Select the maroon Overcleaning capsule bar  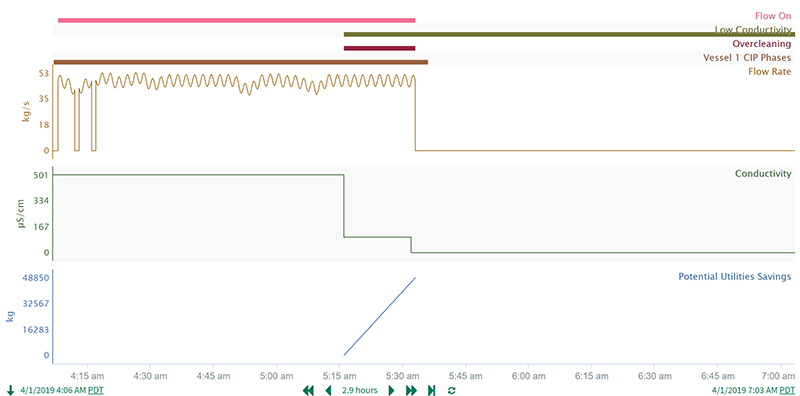380,48
